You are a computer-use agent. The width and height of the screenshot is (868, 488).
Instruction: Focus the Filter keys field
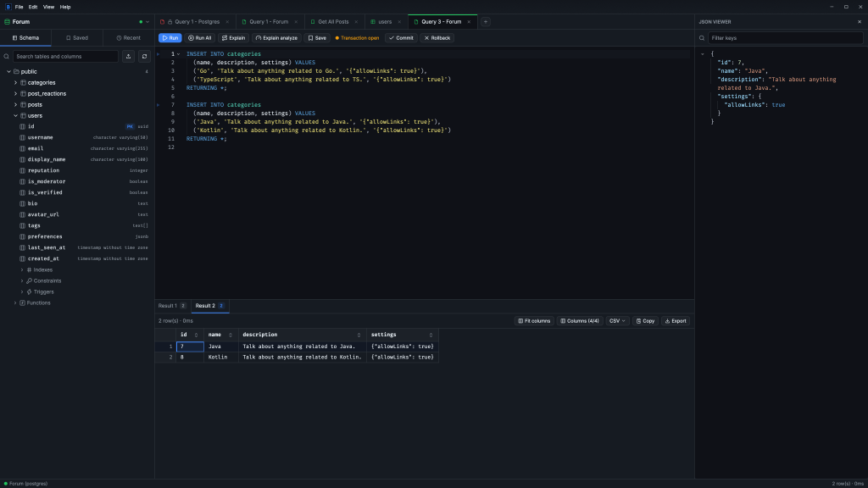coord(785,38)
